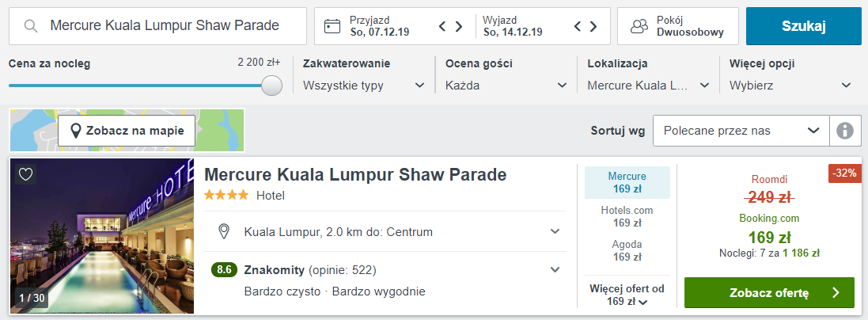Go to previous check-in date
Viewport: 868px width, 320px height.
(x=444, y=26)
